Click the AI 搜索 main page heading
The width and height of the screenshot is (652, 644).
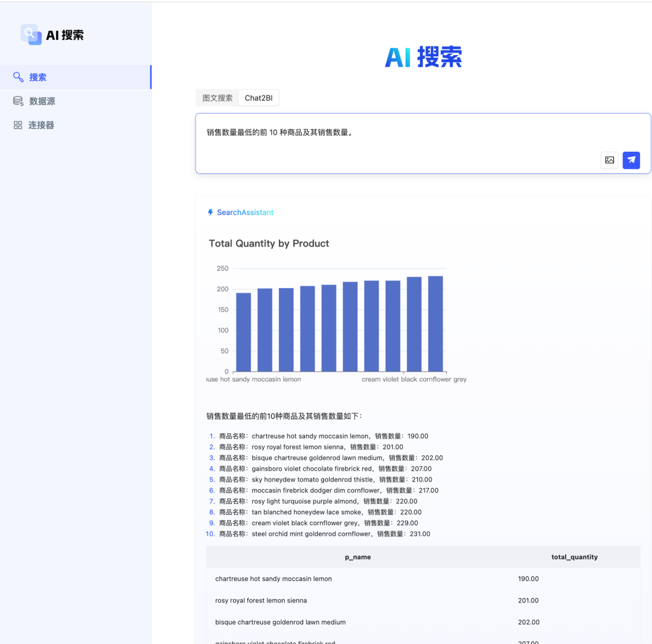[x=423, y=57]
